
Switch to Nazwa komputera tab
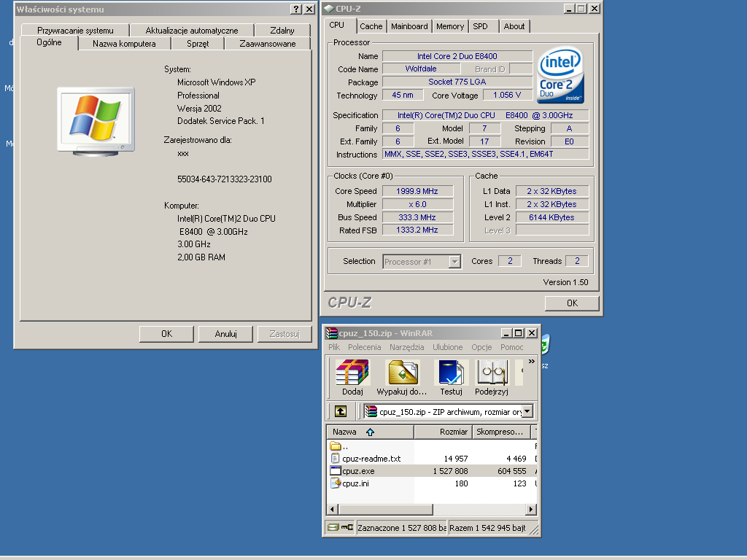tap(124, 44)
